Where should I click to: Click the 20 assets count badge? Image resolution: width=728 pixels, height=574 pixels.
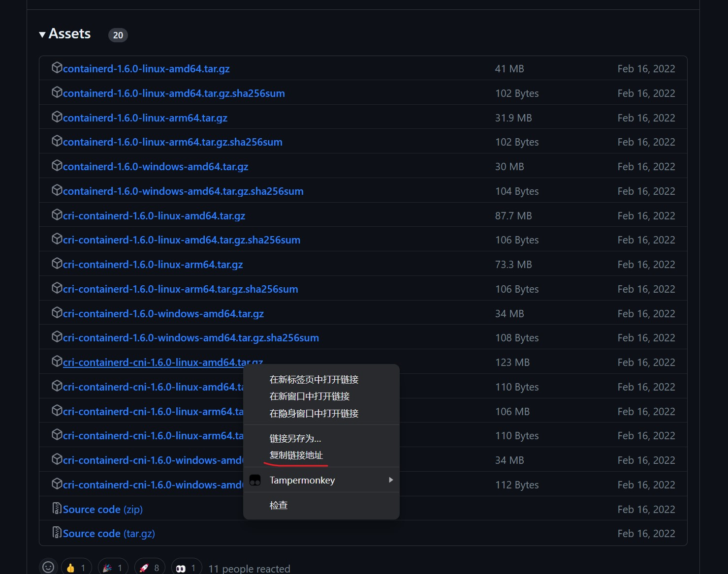(118, 35)
